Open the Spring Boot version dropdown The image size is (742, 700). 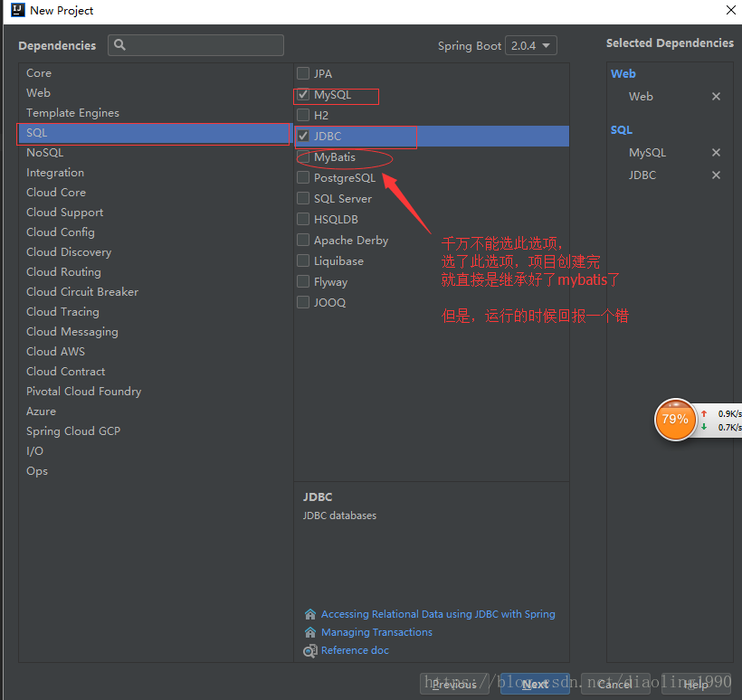tap(531, 46)
